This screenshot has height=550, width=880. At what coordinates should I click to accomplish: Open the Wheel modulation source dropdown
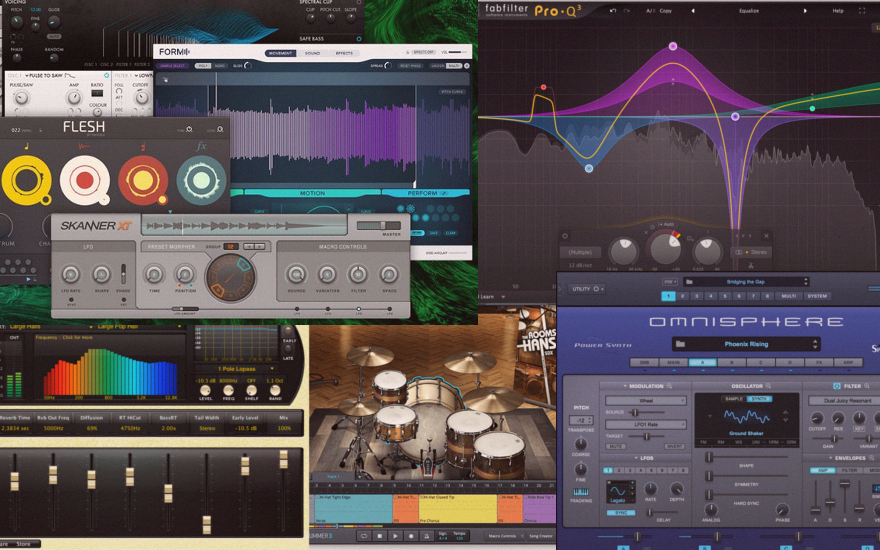tap(646, 401)
